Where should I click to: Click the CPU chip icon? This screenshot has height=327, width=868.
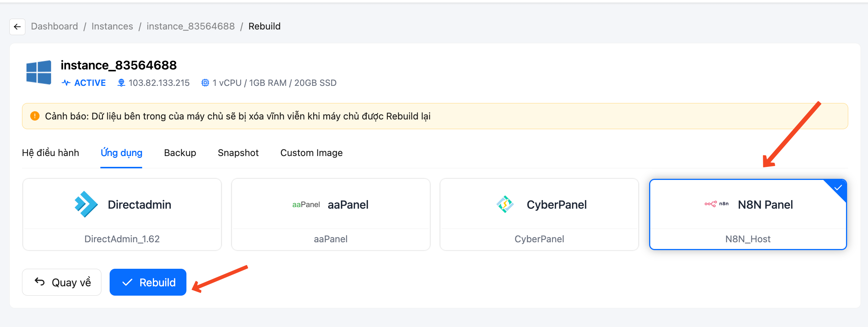205,83
